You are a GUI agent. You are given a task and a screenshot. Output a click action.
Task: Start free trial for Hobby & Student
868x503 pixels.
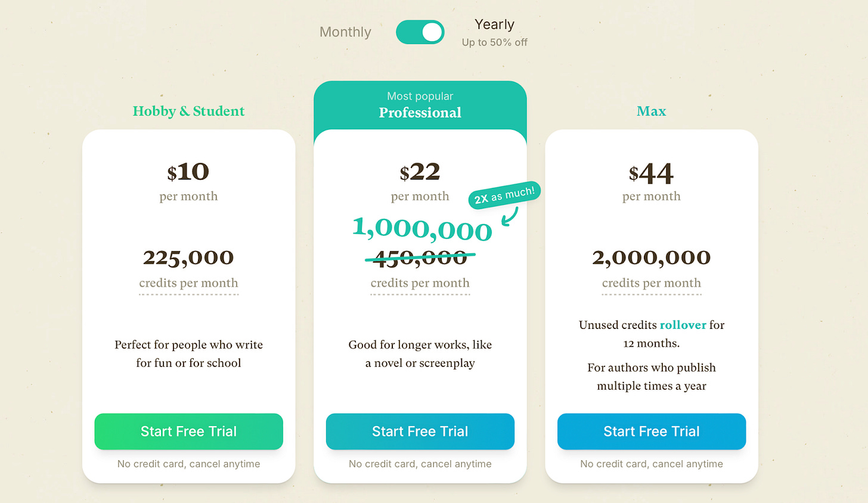188,431
